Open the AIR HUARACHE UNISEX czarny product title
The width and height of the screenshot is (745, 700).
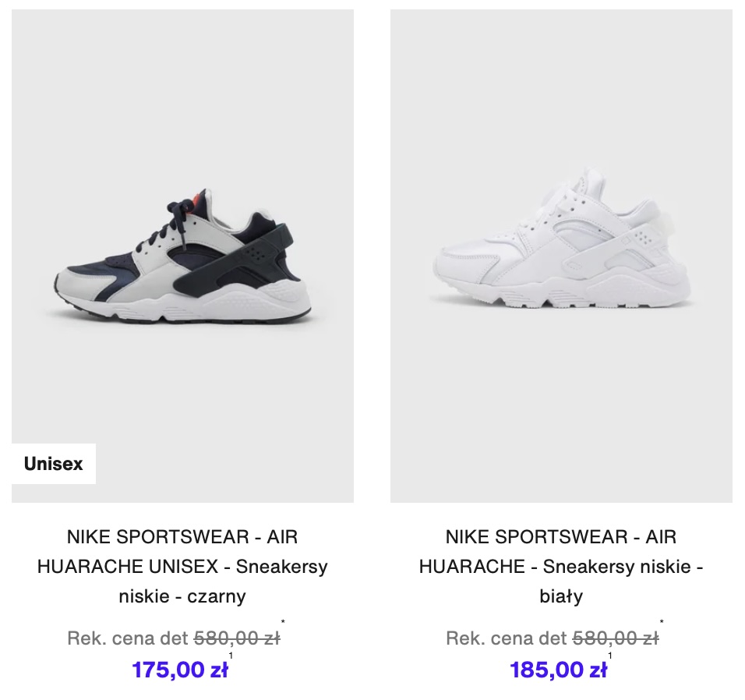pyautogui.click(x=182, y=566)
